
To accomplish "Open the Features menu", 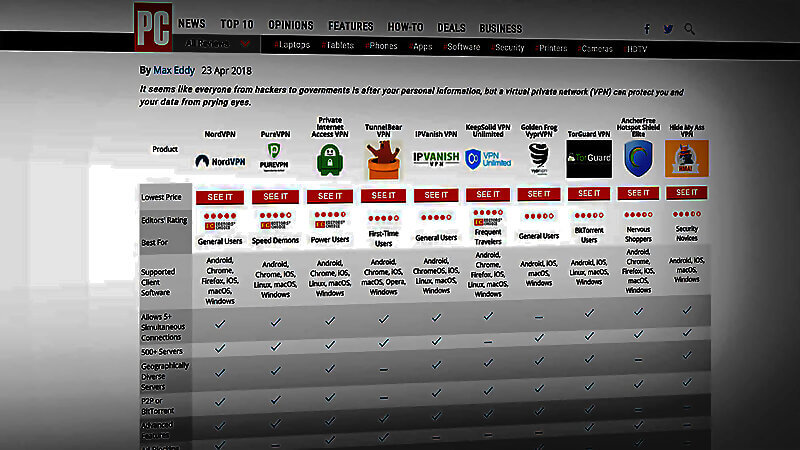I will pyautogui.click(x=351, y=26).
